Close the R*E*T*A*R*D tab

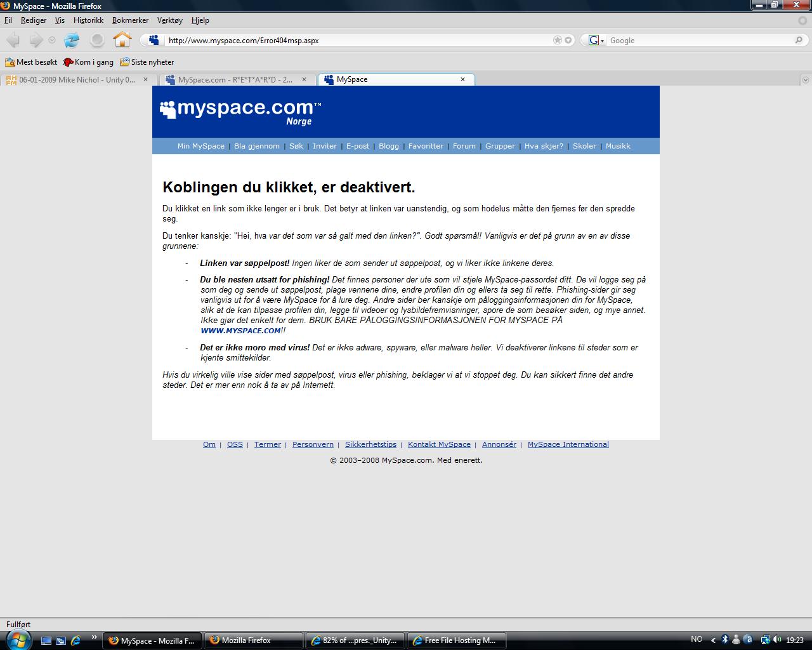(x=304, y=80)
